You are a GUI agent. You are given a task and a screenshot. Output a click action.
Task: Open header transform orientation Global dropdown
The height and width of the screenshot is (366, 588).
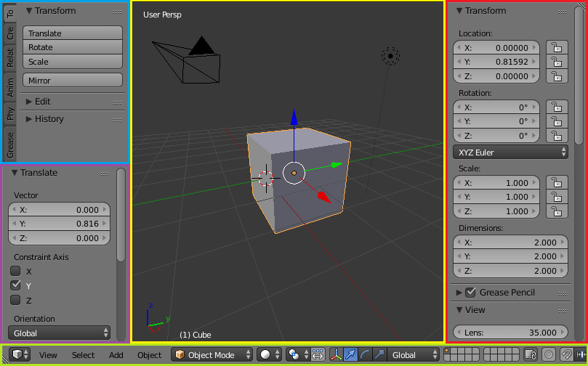(413, 354)
